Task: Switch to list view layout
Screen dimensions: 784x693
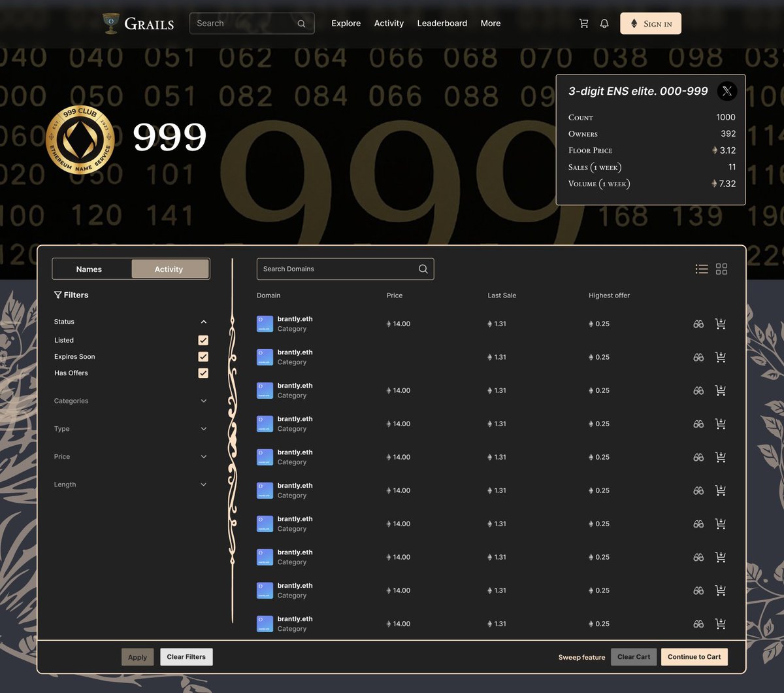Action: [702, 269]
